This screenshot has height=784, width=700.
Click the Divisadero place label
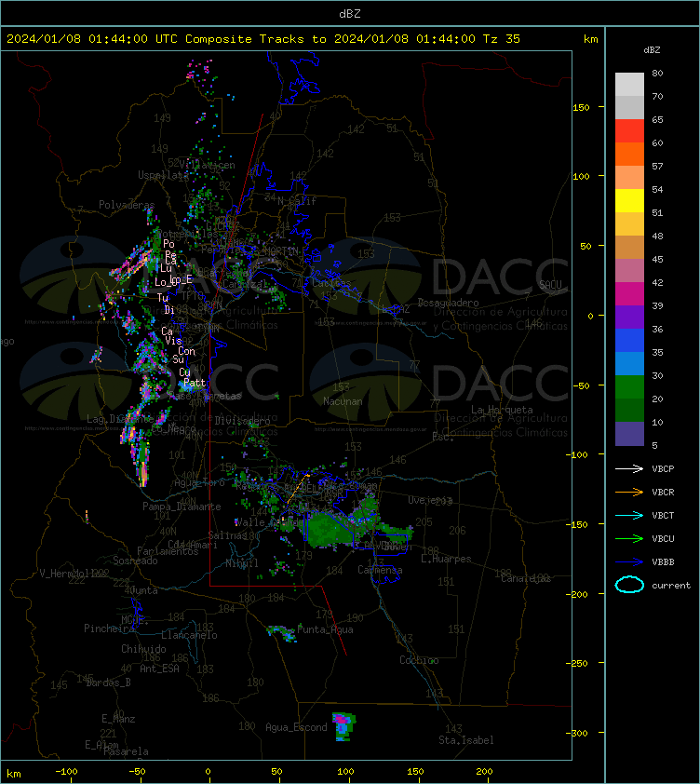(243, 421)
